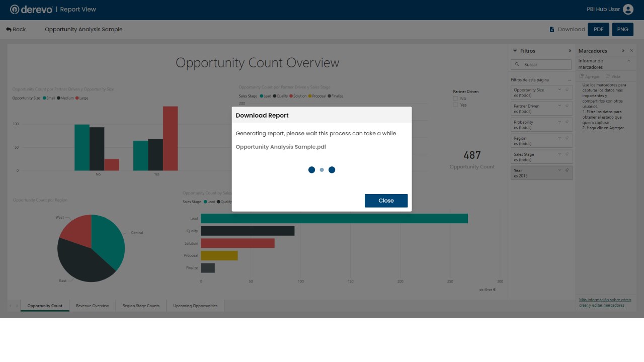This screenshot has width=644, height=362.
Task: Click the previous page arrow near tabs
Action: 11,306
